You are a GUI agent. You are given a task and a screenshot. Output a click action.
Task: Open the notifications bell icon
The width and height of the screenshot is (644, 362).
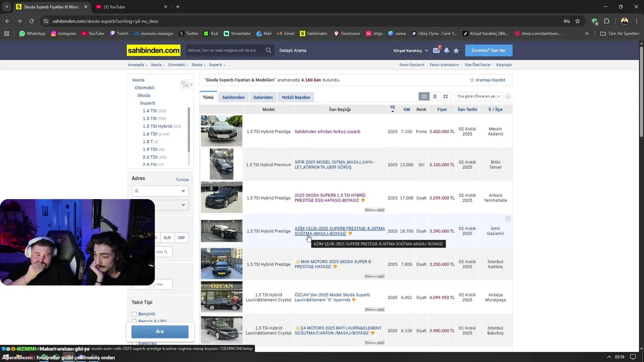[446, 50]
